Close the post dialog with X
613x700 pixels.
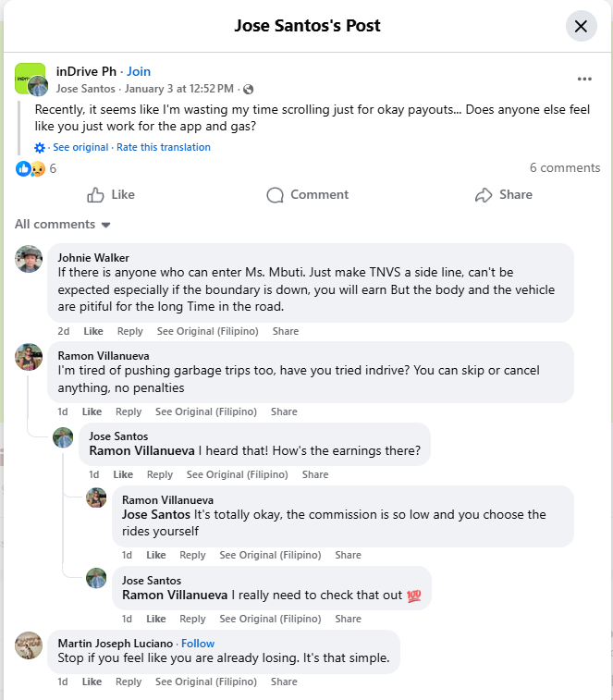(x=581, y=26)
